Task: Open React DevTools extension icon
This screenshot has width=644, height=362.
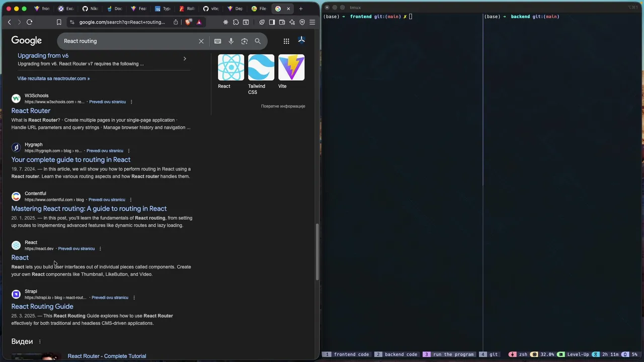Action: [x=225, y=22]
